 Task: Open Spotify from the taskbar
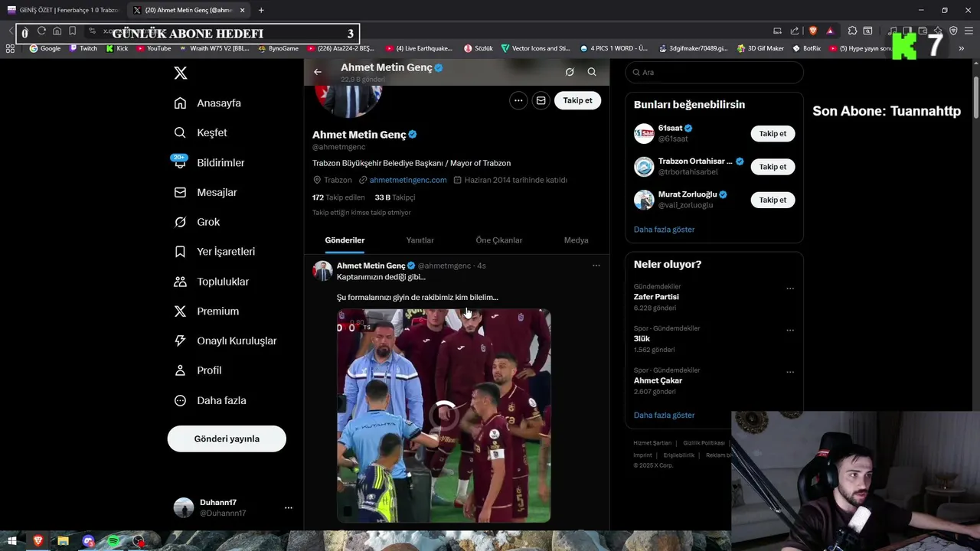(x=113, y=541)
